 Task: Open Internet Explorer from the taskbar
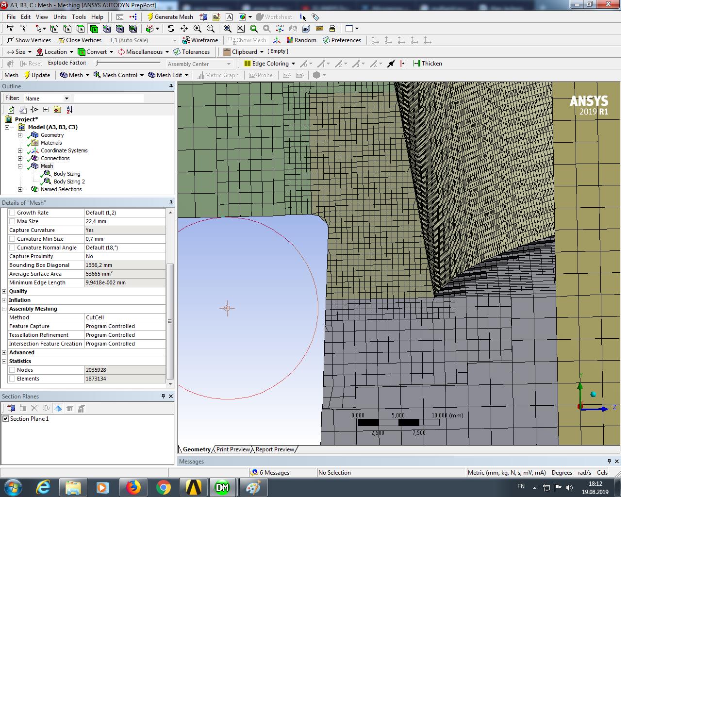click(x=43, y=487)
